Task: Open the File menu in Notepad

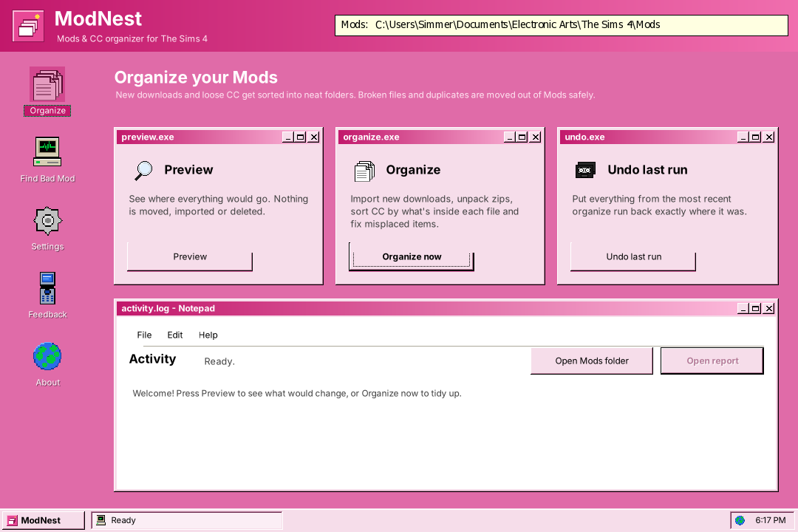Action: (x=144, y=335)
